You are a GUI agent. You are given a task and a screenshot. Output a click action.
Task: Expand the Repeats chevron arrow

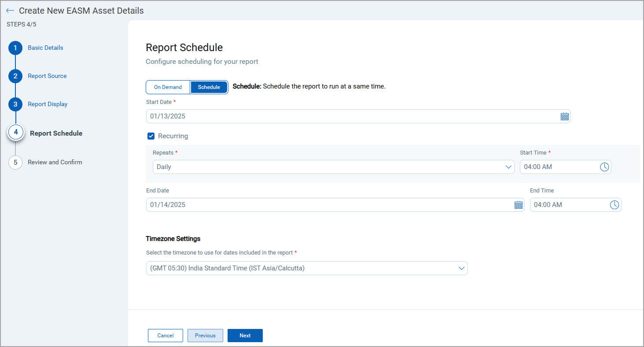coord(508,166)
